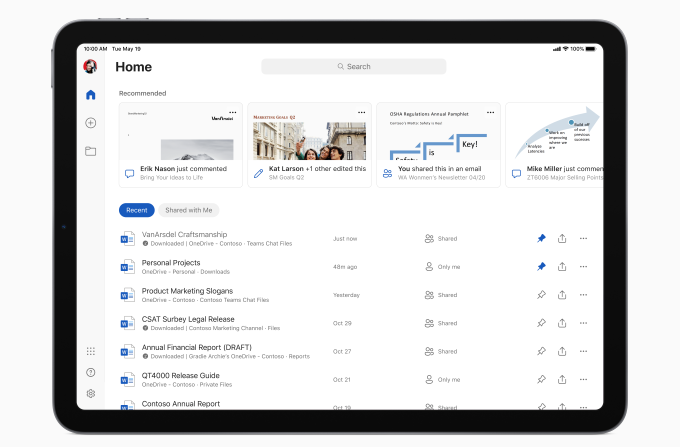Click the Wi-Fi icon in status bar

pos(565,49)
